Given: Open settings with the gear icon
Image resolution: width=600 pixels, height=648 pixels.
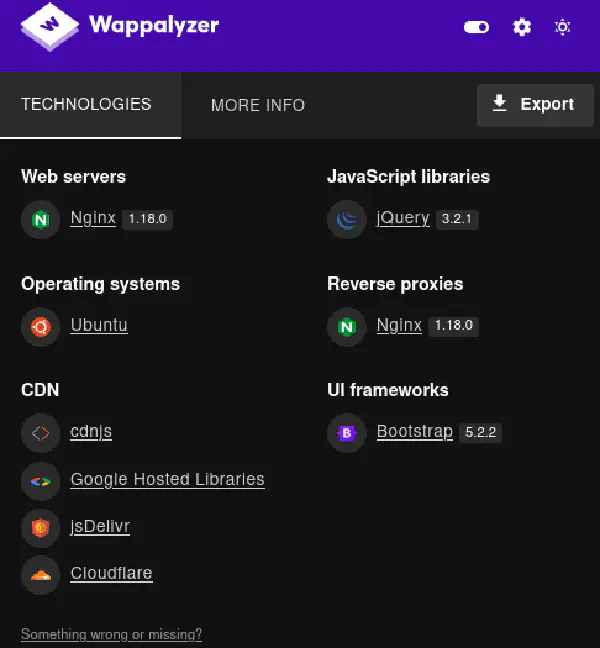Looking at the screenshot, I should click(x=522, y=27).
